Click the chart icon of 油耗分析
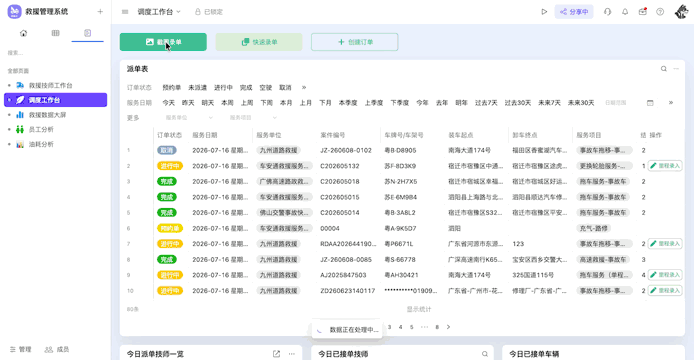 coord(20,144)
